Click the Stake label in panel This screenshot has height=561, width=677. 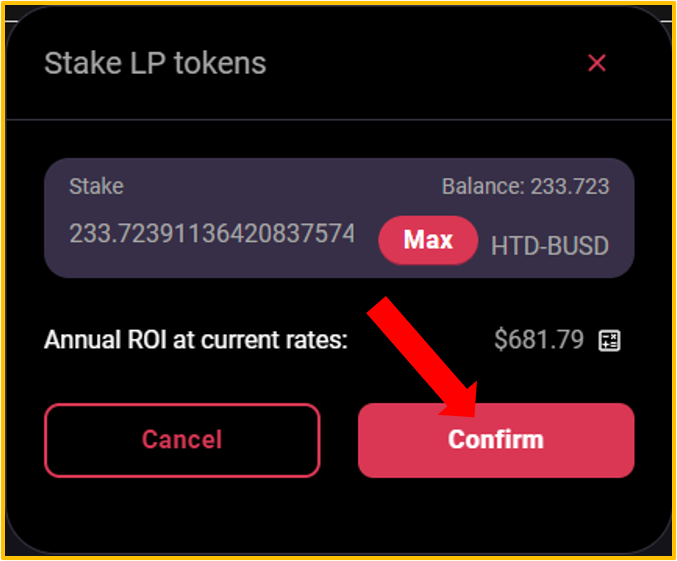pyautogui.click(x=96, y=187)
